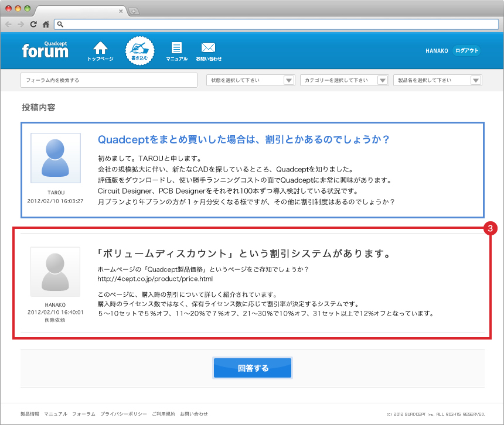This screenshot has height=425, width=504.
Task: Open a new browser tab
Action: click(x=134, y=11)
